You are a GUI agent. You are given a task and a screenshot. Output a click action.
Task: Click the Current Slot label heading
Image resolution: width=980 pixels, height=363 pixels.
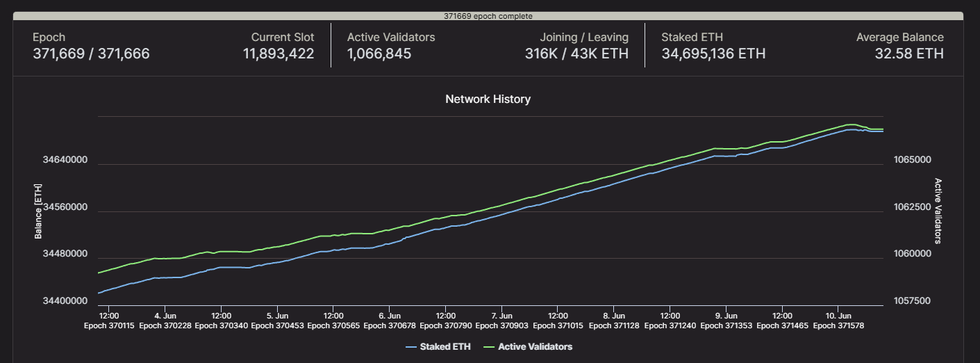tap(283, 38)
